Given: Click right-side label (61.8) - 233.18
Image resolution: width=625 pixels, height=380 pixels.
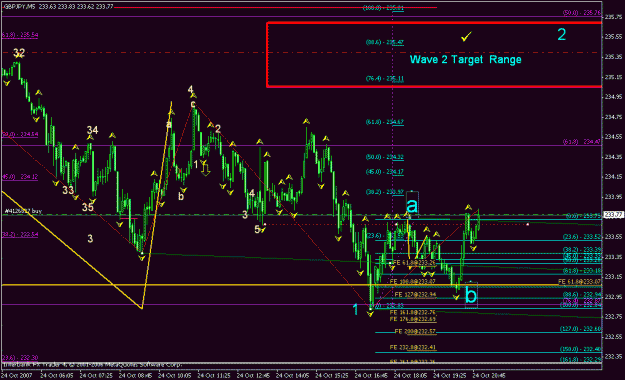Looking at the screenshot, I should [582, 271].
